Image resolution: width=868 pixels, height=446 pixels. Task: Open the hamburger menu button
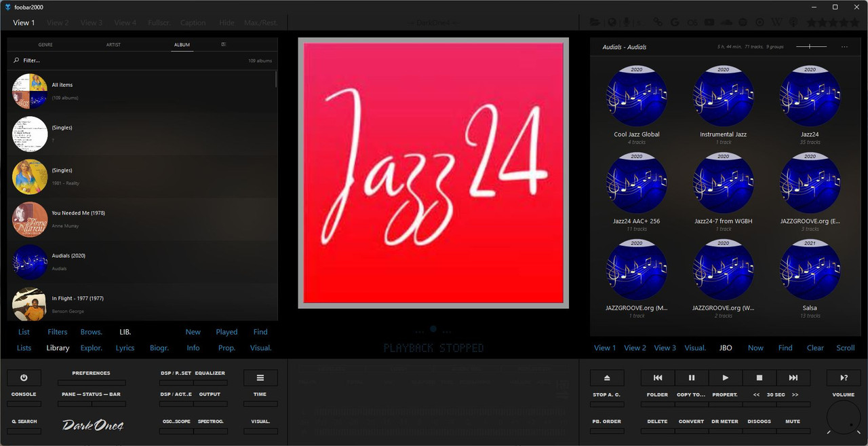tap(260, 377)
